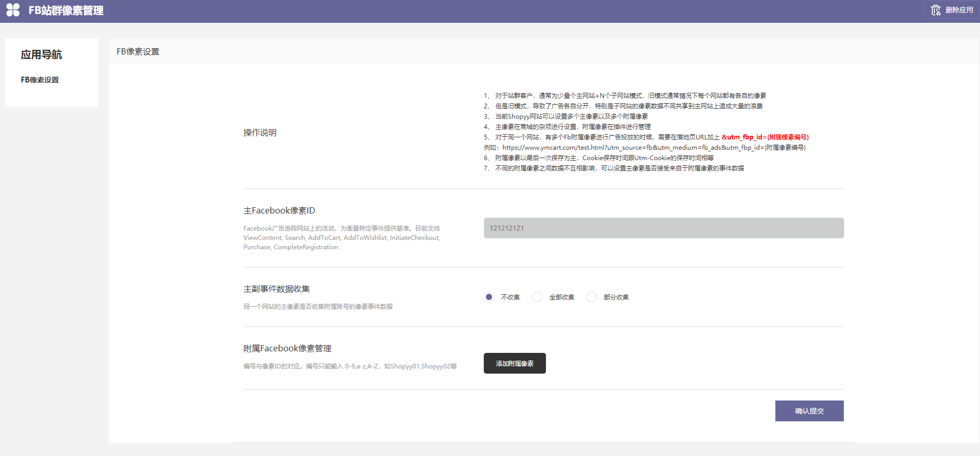
Task: Click the 主副事件数据收集 section label
Action: click(277, 289)
